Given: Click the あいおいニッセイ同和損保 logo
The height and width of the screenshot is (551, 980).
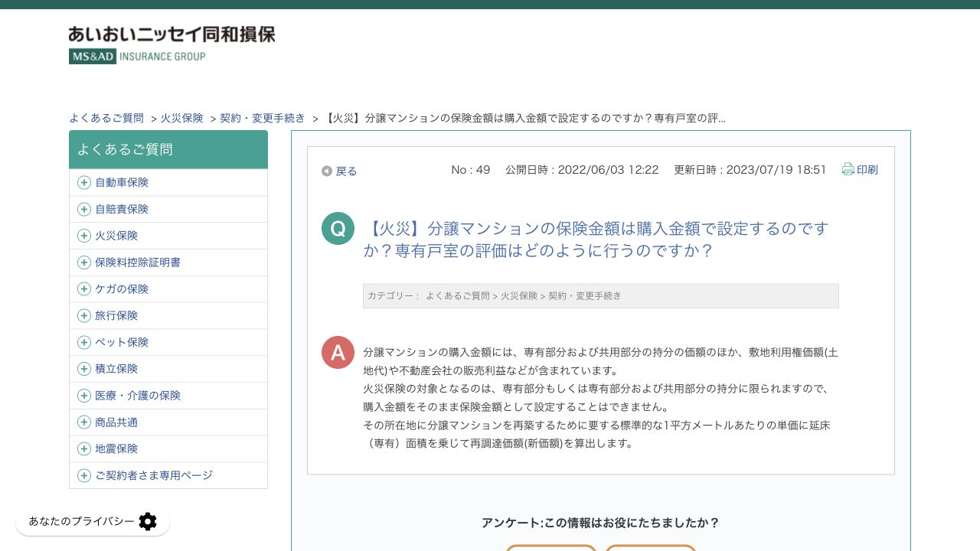Looking at the screenshot, I should (171, 44).
